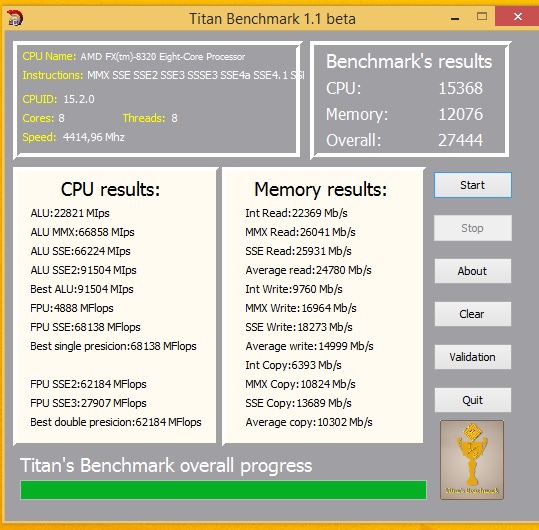Select SSE Copy:13689 Mb/s line
Viewport: 539px width, 530px height.
pos(298,403)
